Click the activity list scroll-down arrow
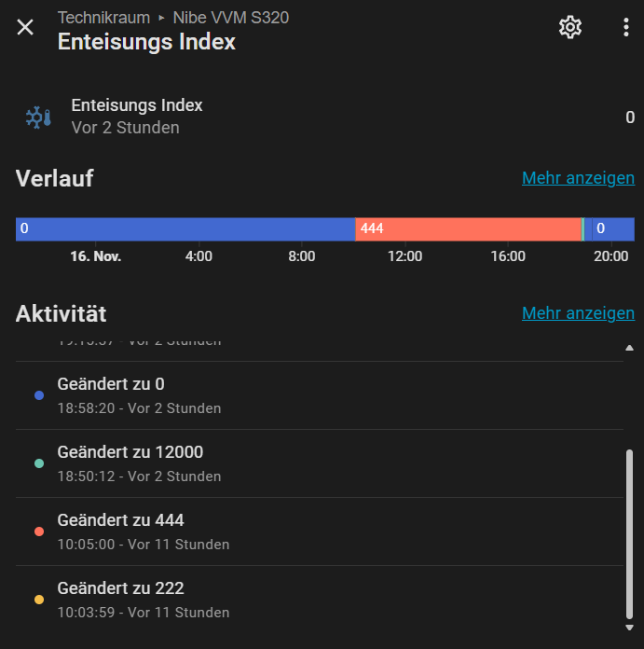644x649 pixels. click(x=629, y=628)
